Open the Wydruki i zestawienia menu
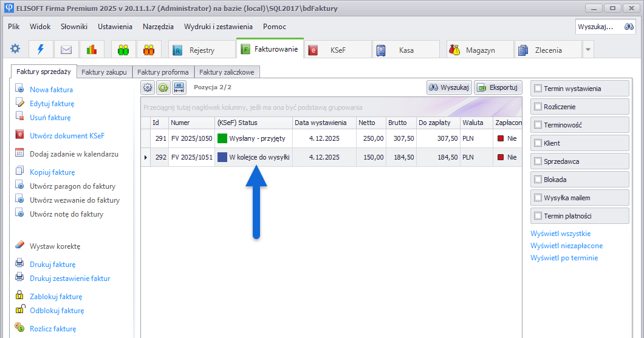 tap(218, 27)
